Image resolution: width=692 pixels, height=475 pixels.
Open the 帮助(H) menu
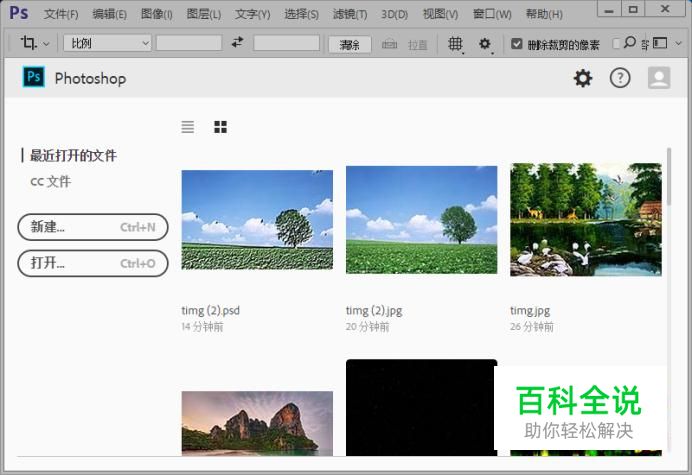coord(544,14)
